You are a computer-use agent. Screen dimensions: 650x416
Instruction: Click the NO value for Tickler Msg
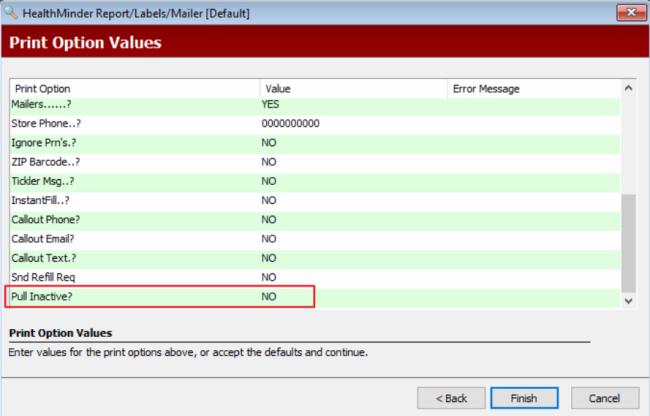[x=269, y=181]
